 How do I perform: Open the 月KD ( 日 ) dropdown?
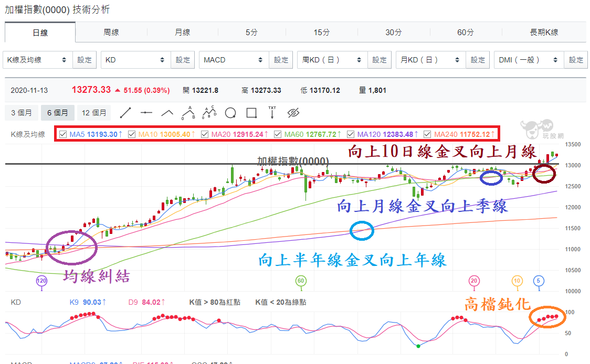point(431,60)
